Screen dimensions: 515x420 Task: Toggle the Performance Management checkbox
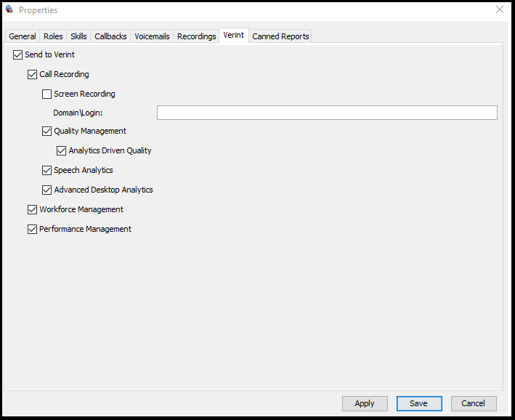(x=32, y=230)
